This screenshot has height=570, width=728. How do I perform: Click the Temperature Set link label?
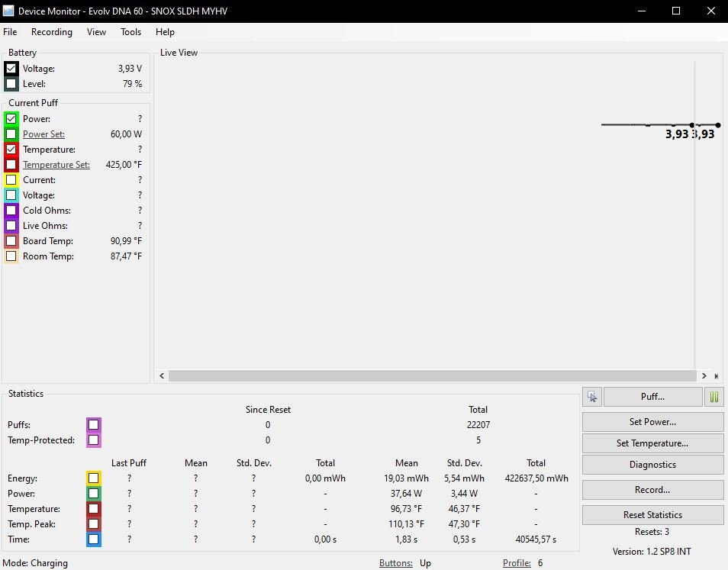[x=56, y=165]
